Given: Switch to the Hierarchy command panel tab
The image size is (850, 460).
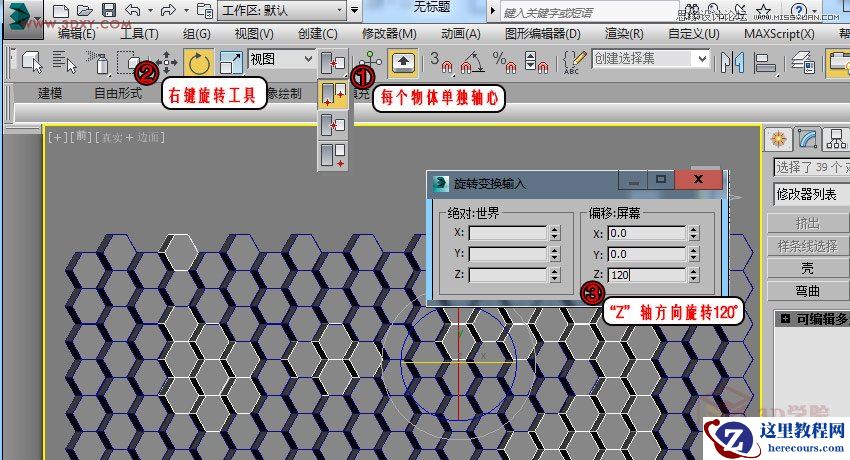Looking at the screenshot, I should coord(835,139).
